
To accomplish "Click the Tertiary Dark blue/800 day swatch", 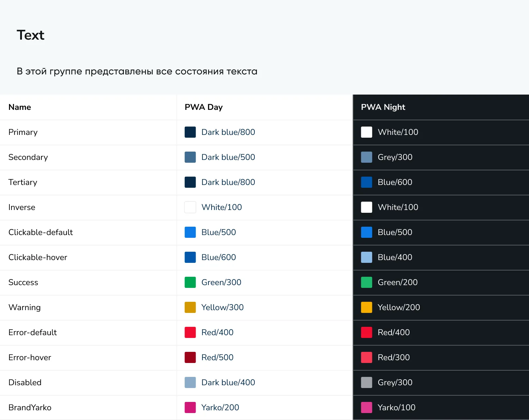I will [190, 182].
